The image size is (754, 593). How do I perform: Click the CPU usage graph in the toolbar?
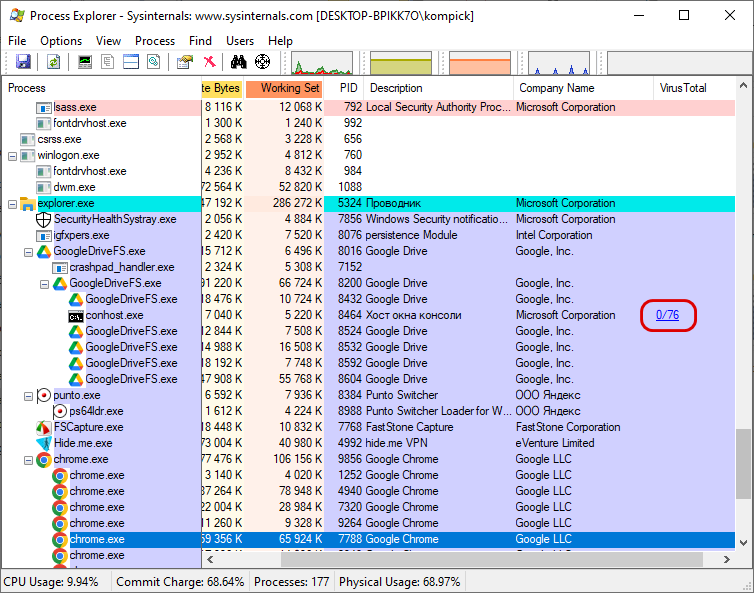tap(322, 63)
